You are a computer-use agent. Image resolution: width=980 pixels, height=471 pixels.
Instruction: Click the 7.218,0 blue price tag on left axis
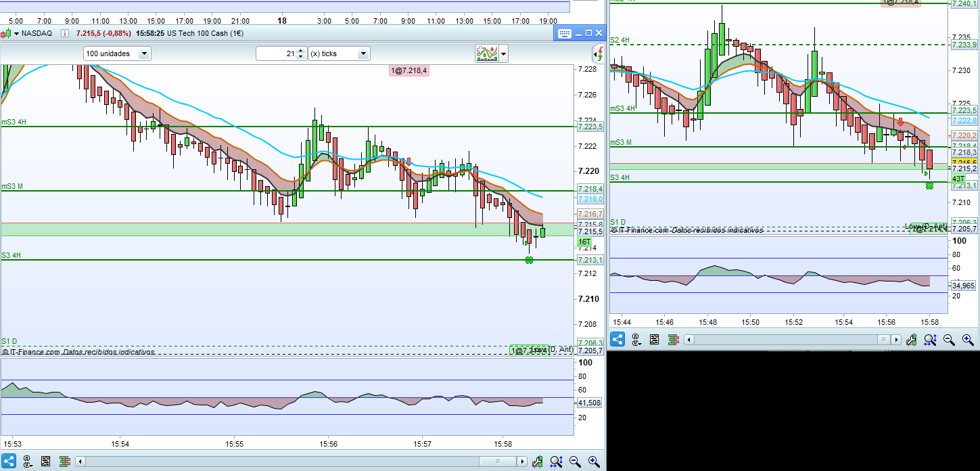(590, 199)
